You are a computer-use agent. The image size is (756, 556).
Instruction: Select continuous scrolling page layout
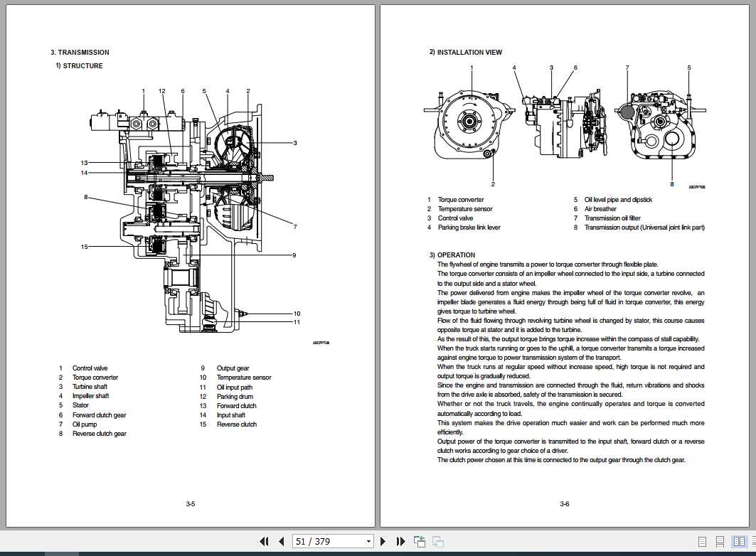(720, 541)
